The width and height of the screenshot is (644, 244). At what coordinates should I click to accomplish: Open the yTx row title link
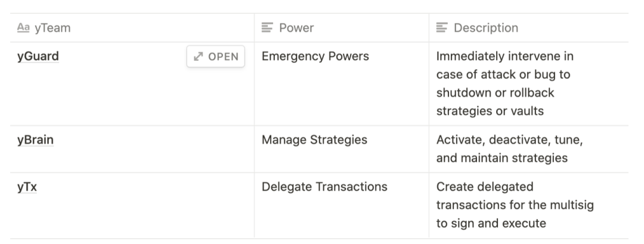(x=27, y=187)
